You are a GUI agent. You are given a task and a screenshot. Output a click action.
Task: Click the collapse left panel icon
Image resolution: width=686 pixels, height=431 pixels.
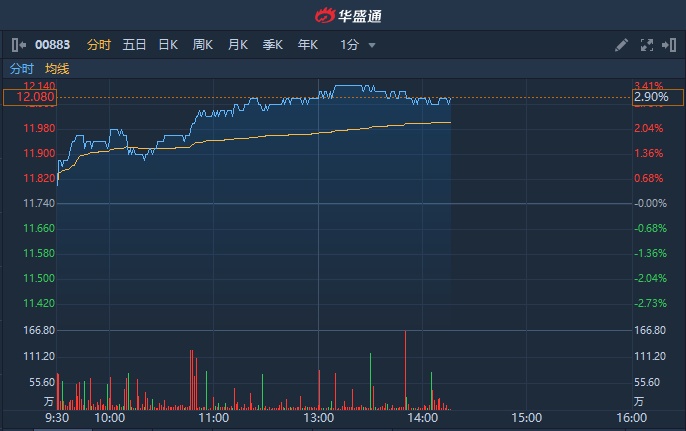pos(18,45)
